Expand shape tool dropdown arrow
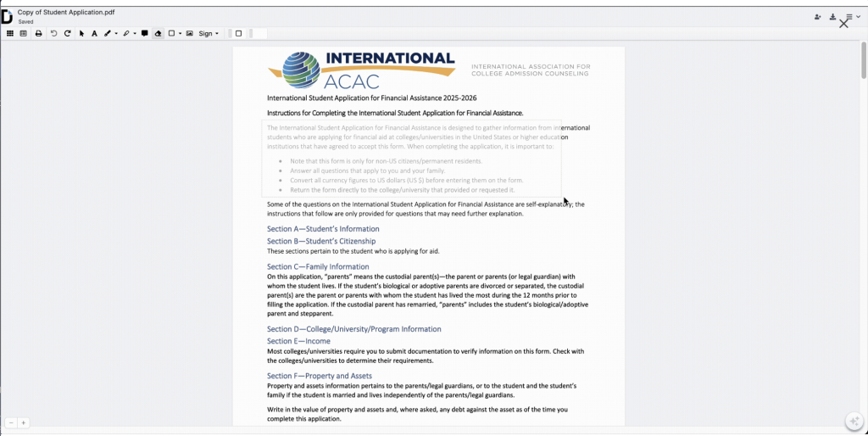Viewport: 868px width, 436px height. (180, 34)
